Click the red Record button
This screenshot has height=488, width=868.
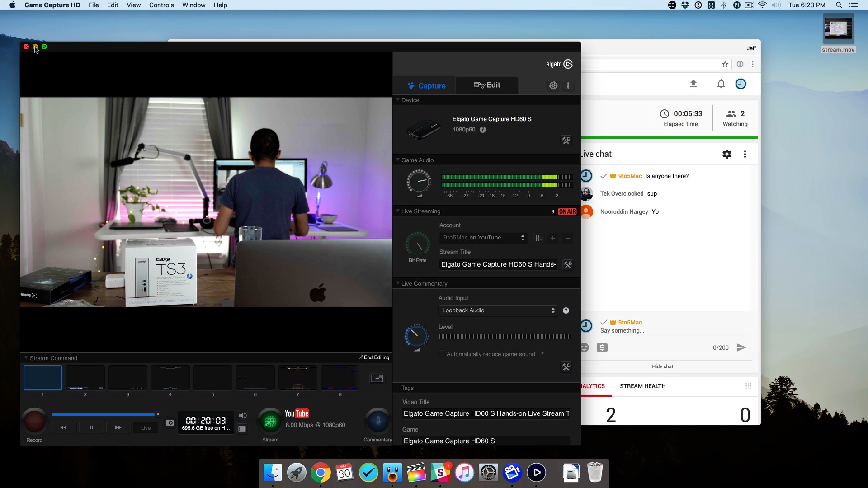point(34,421)
